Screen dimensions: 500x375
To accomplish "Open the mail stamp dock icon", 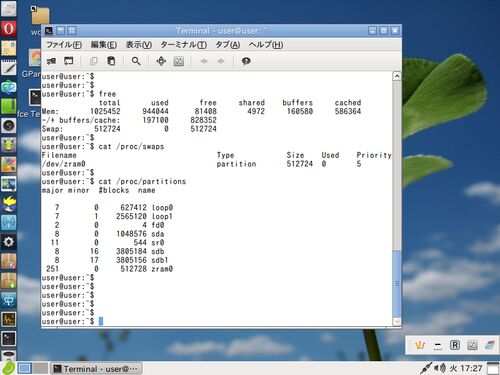I will point(9,48).
